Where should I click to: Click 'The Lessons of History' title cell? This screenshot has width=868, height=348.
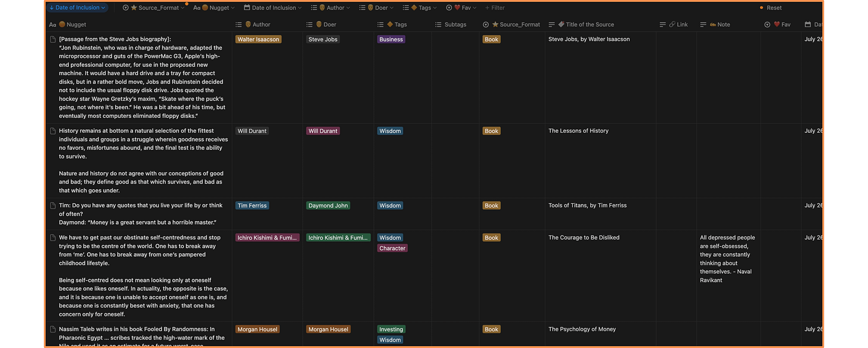click(578, 131)
